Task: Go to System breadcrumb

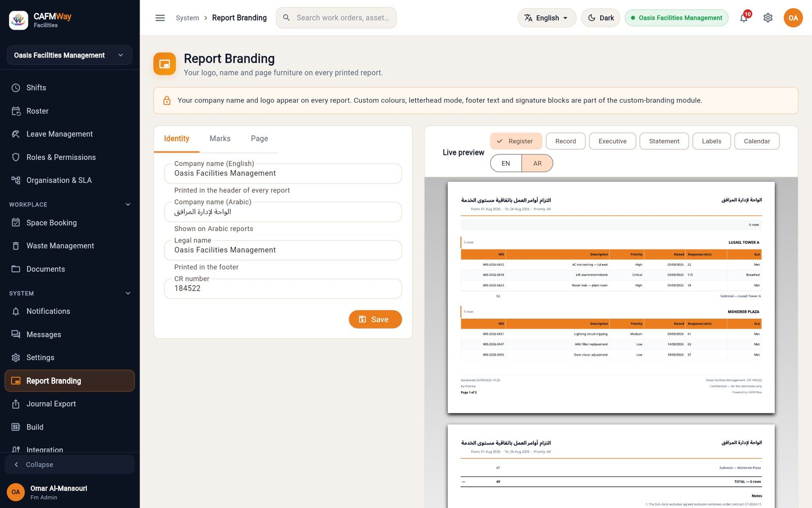Action: click(x=187, y=18)
